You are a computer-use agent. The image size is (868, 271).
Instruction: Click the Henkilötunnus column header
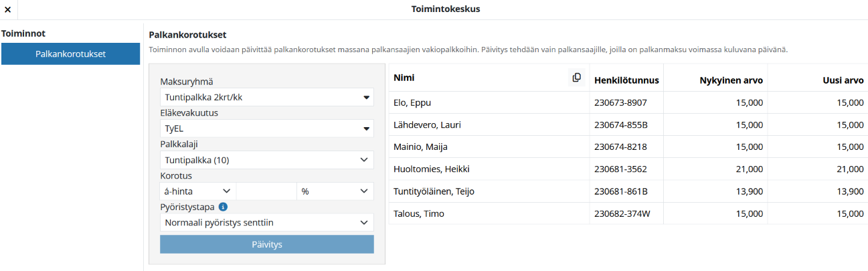pyautogui.click(x=626, y=80)
